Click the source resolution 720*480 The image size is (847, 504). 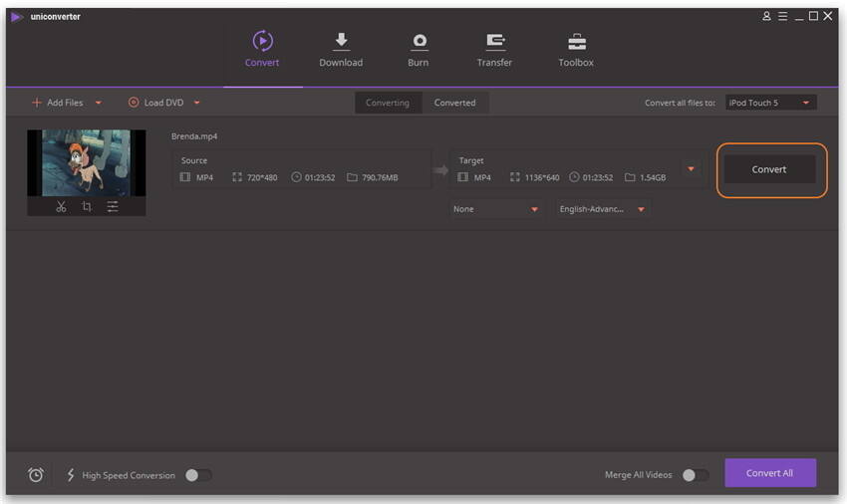tap(262, 177)
